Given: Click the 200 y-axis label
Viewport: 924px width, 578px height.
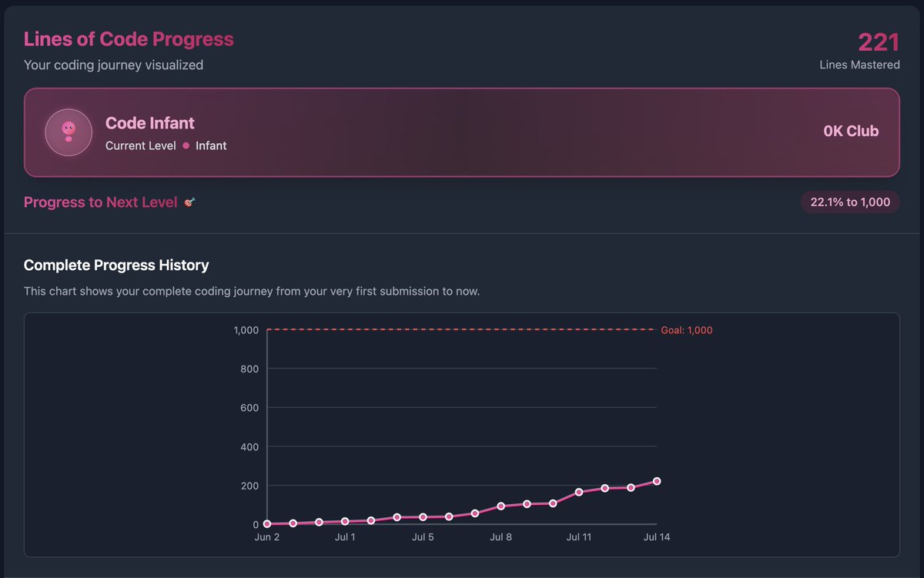Looking at the screenshot, I should coord(251,486).
